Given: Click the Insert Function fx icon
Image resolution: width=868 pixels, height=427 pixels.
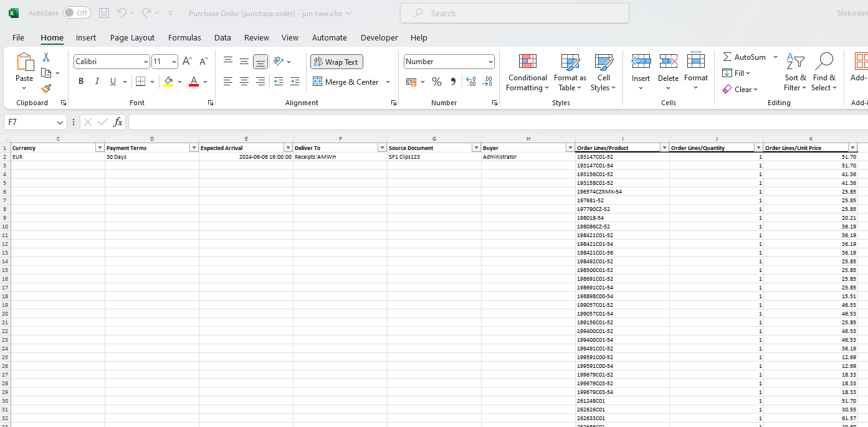Looking at the screenshot, I should pyautogui.click(x=118, y=122).
